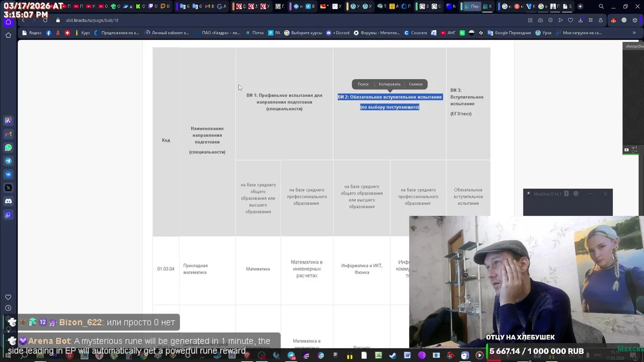Open the АНГ bookmark

[x=448, y=33]
